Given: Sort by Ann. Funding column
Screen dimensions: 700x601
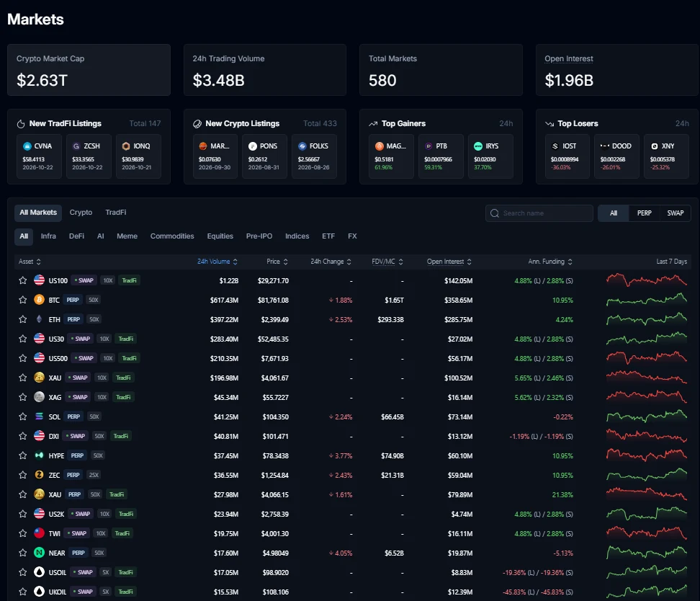Looking at the screenshot, I should click(550, 262).
